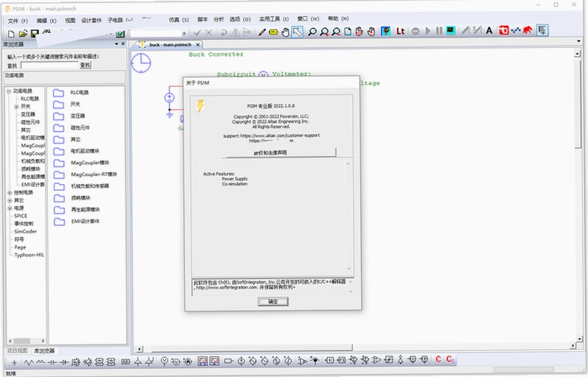Click the yellow label tool icon
This screenshot has height=377, width=588.
tap(273, 32)
